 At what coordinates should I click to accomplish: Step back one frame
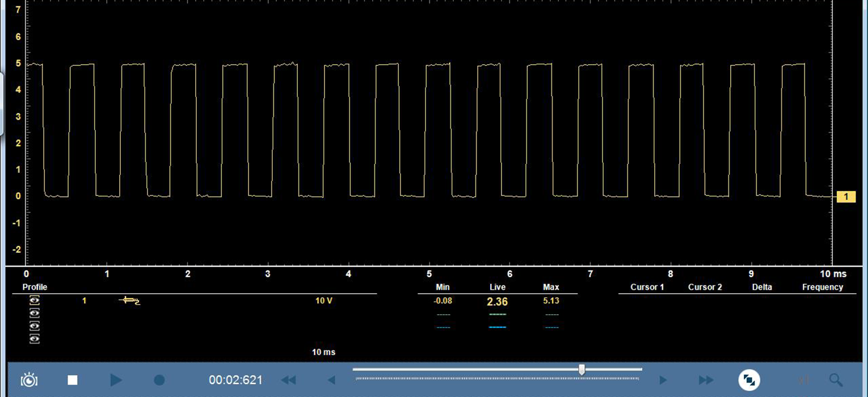[x=331, y=380]
